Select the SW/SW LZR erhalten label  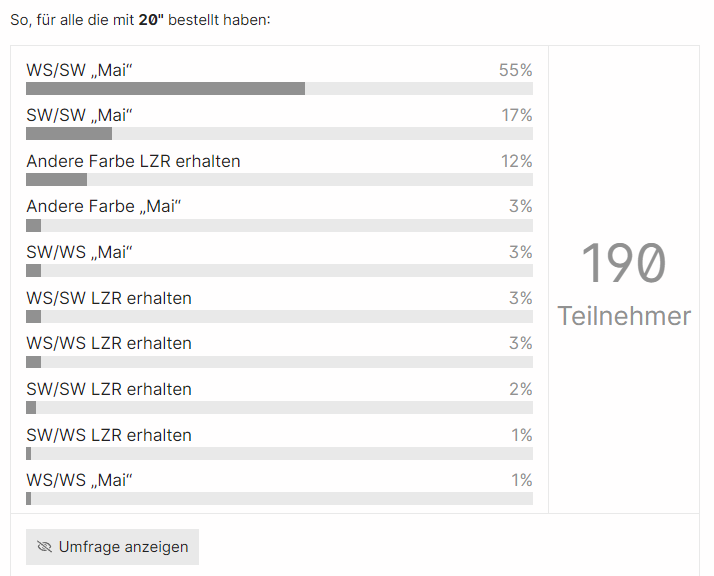tap(109, 390)
